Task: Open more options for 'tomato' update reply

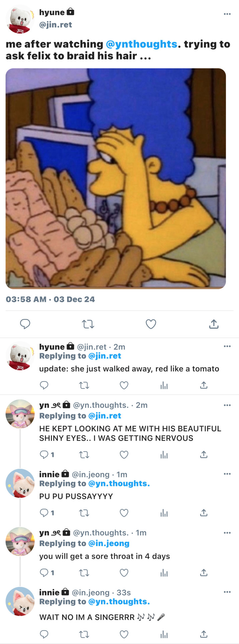Action: coord(227,346)
